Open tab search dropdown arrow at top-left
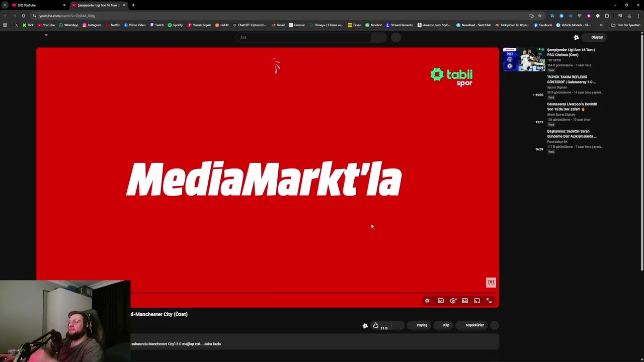This screenshot has height=362, width=644. pyautogui.click(x=5, y=5)
